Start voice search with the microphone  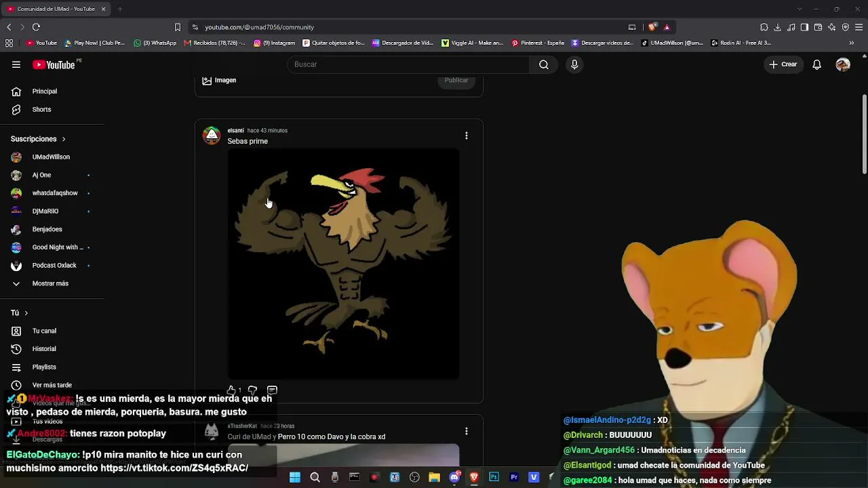574,64
